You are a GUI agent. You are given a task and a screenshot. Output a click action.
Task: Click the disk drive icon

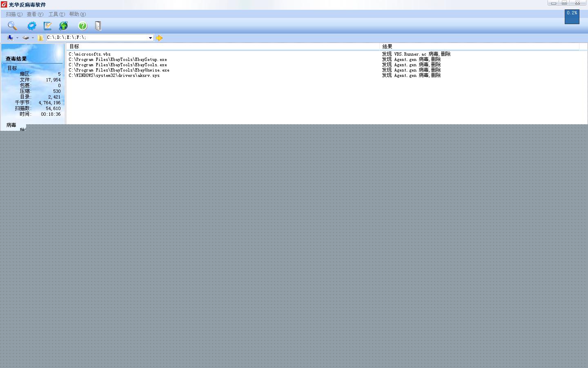[x=26, y=38]
